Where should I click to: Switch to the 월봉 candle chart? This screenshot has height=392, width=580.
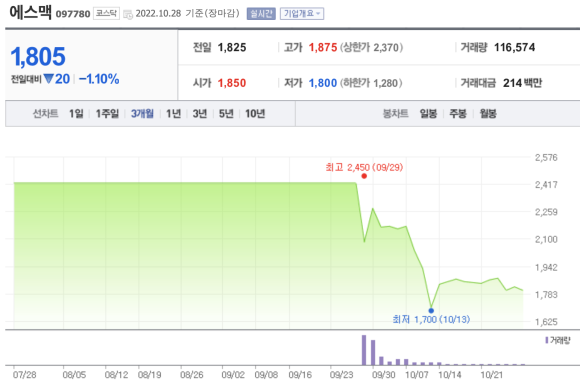point(488,114)
